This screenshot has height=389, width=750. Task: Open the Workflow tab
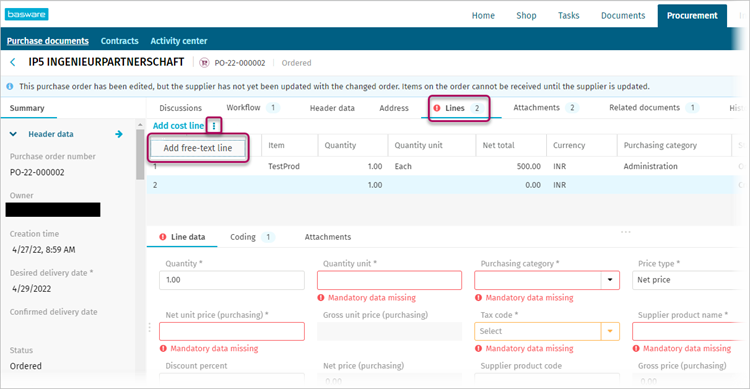point(253,108)
